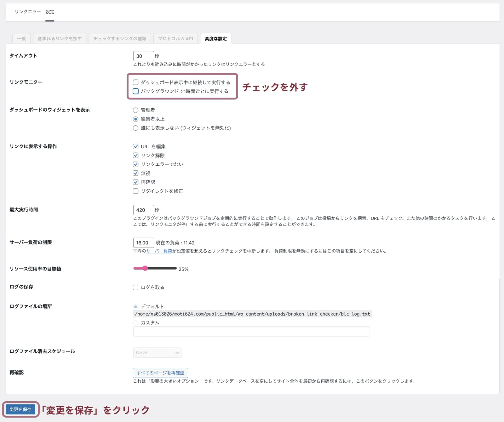Click the タイムアウト seconds input field
This screenshot has width=504, height=422.
(x=143, y=56)
